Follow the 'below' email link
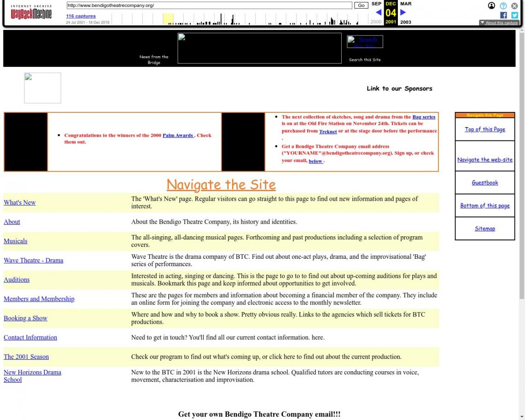Image resolution: width=525 pixels, height=420 pixels. (315, 161)
